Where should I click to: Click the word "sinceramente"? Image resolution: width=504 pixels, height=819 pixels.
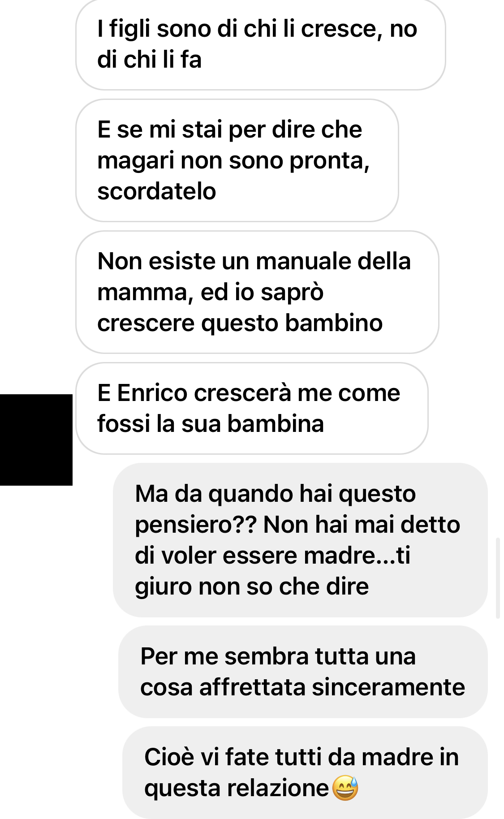(388, 687)
